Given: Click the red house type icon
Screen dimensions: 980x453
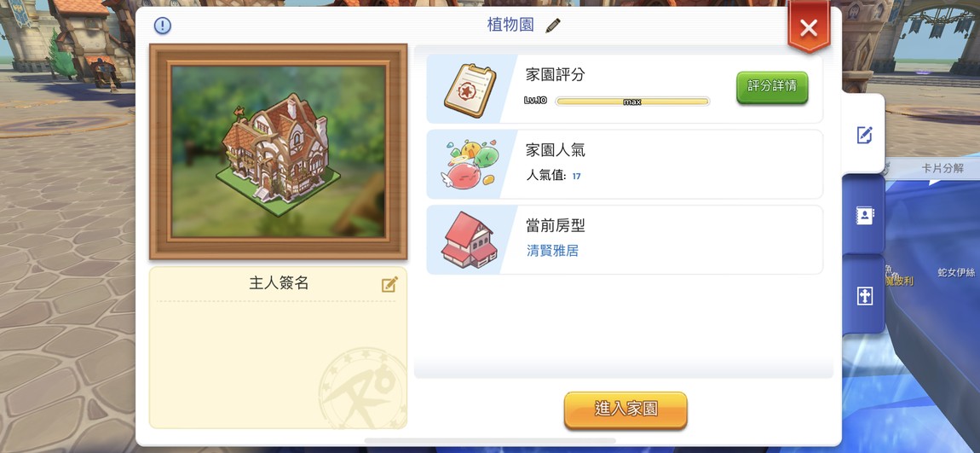Looking at the screenshot, I should [x=470, y=241].
